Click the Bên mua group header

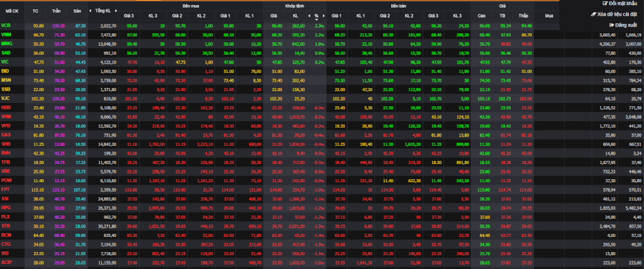[191, 6]
